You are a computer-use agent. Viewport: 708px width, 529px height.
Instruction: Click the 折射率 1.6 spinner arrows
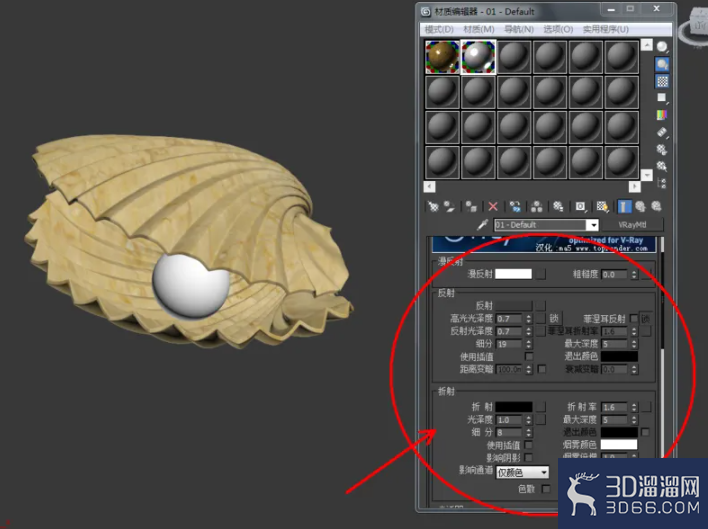pyautogui.click(x=634, y=407)
